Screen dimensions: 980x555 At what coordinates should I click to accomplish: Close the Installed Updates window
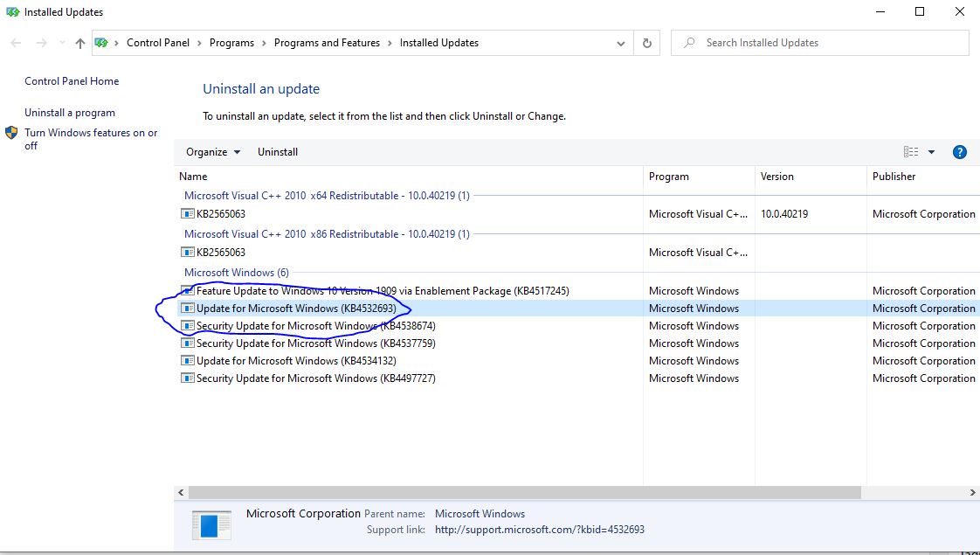pos(959,12)
